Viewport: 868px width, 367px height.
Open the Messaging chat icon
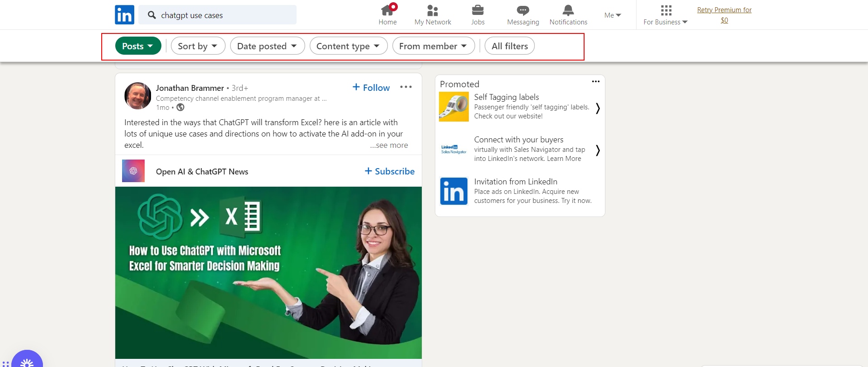pyautogui.click(x=523, y=10)
